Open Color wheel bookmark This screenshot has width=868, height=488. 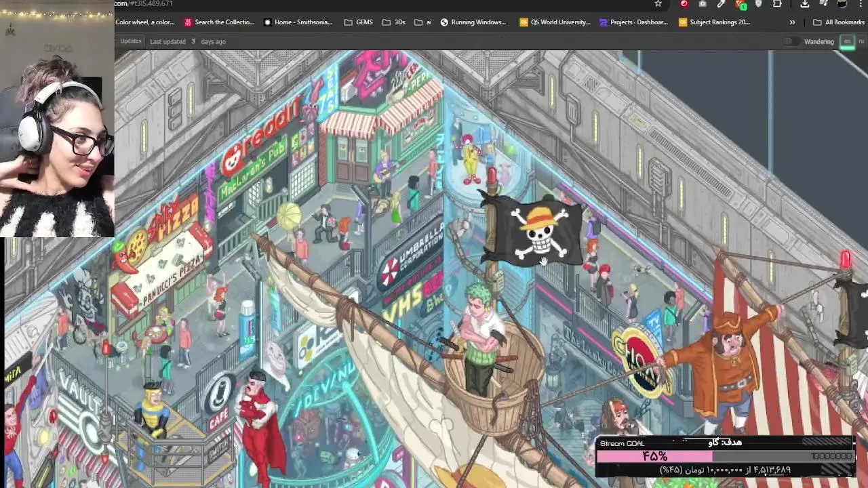tap(144, 22)
